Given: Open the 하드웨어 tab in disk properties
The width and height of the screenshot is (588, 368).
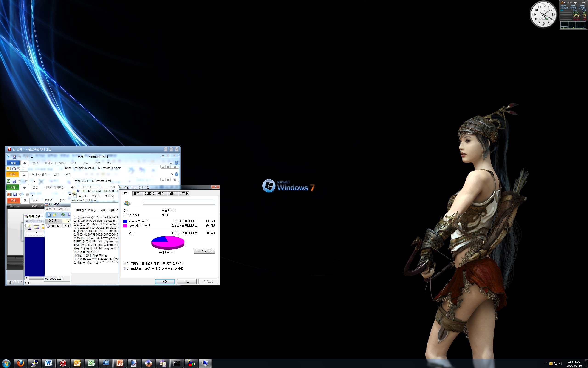Looking at the screenshot, I should point(150,193).
